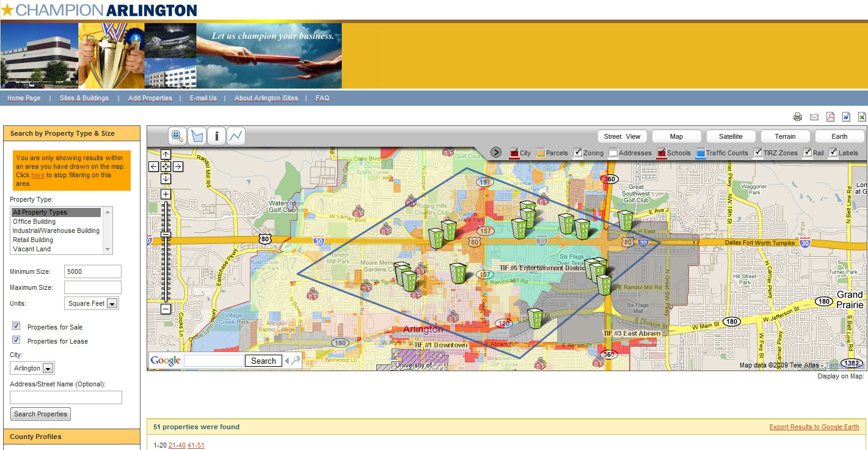Screen dimensions: 868x450
Task: Open the FAQ menu item
Action: pyautogui.click(x=323, y=98)
